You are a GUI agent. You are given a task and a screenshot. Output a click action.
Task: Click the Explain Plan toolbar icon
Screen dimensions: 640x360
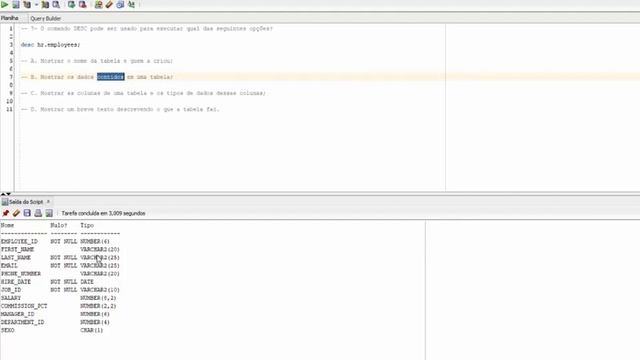27,4
